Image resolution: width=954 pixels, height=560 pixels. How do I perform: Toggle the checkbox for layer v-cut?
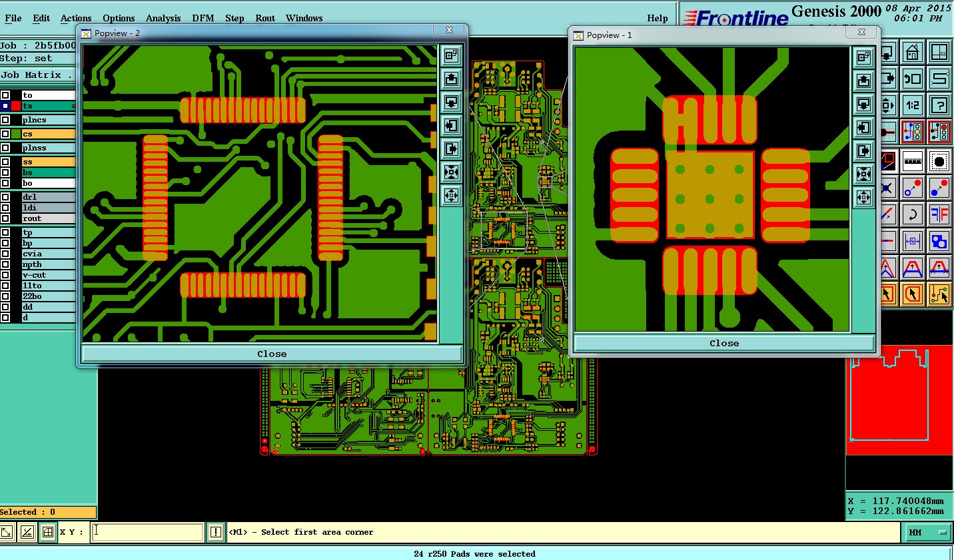click(5, 275)
